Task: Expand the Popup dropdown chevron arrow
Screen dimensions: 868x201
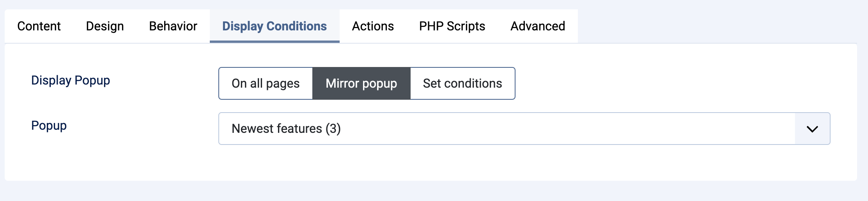Action: pyautogui.click(x=812, y=129)
